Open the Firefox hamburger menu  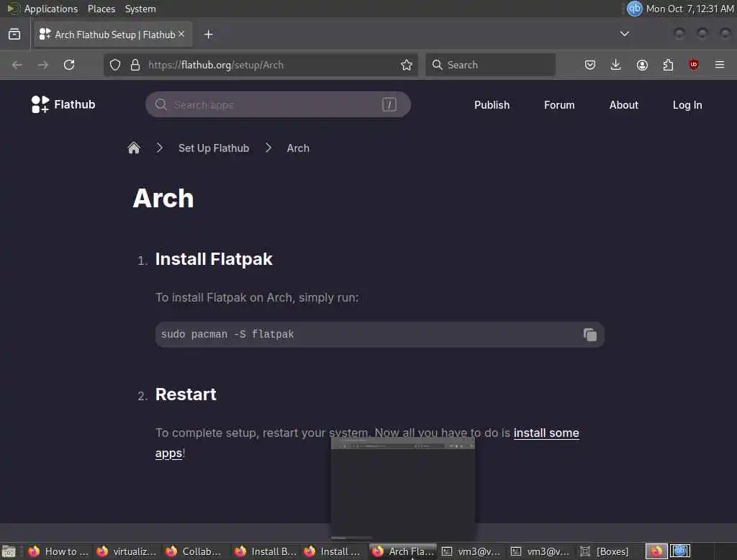(x=720, y=65)
